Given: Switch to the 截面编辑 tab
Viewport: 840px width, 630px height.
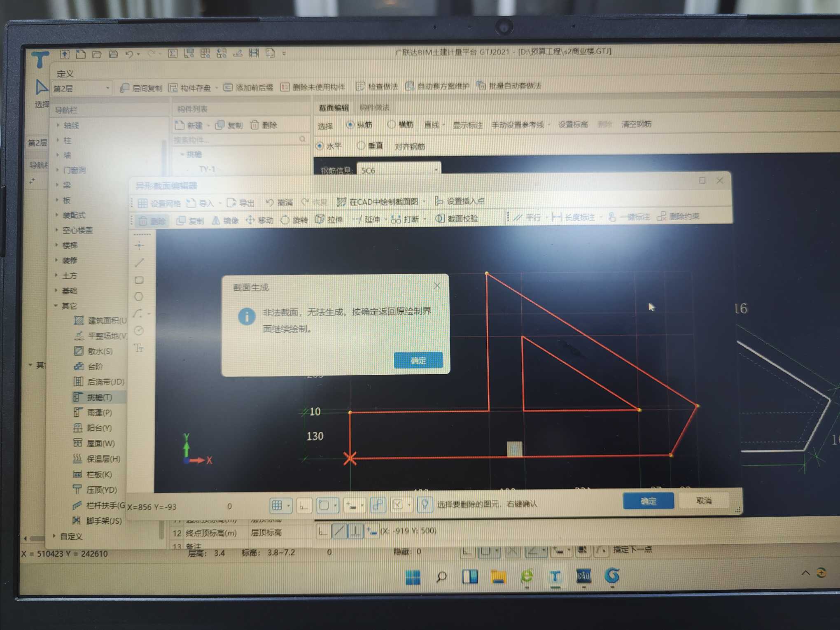Looking at the screenshot, I should pos(334,108).
